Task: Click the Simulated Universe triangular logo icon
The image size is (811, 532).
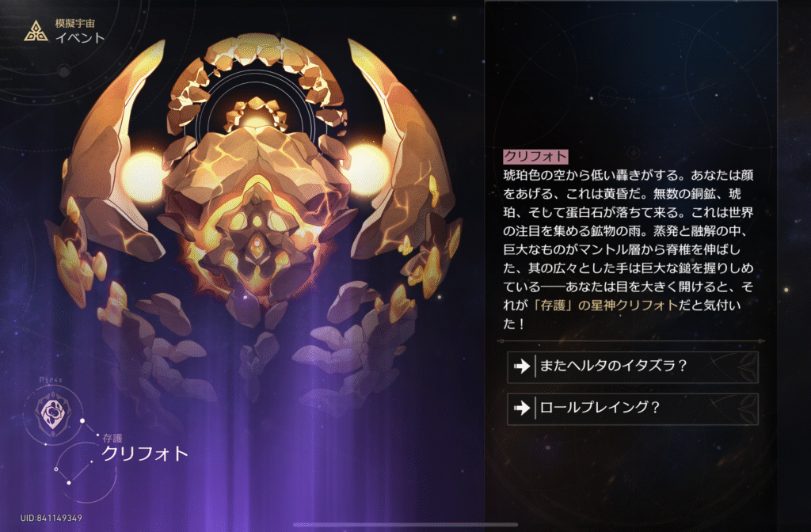Action: click(36, 31)
